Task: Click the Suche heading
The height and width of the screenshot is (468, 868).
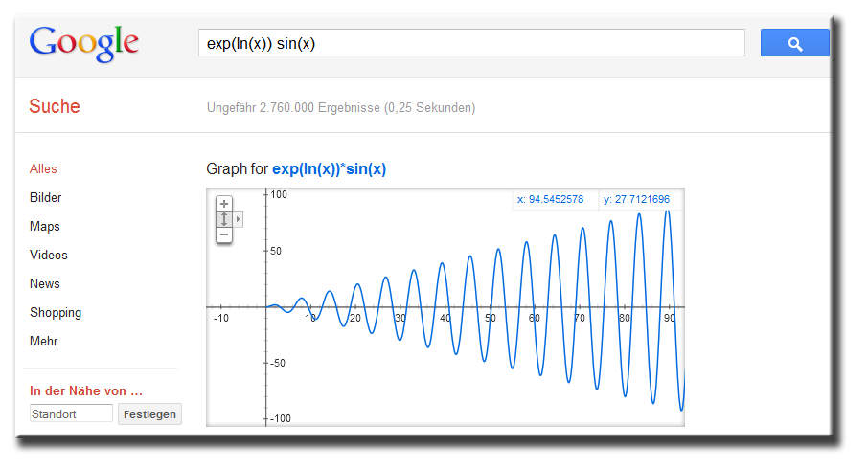Action: point(55,106)
